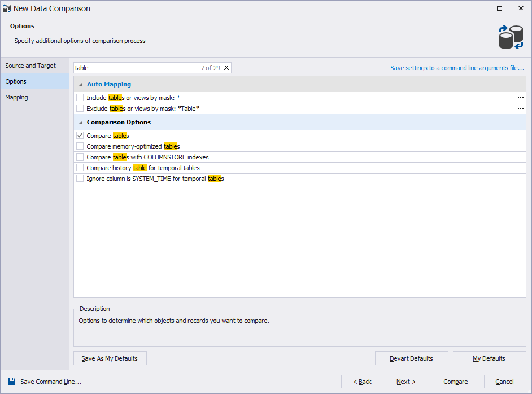Click the floppy disk Save Command Line icon
The image size is (532, 394).
(12, 382)
